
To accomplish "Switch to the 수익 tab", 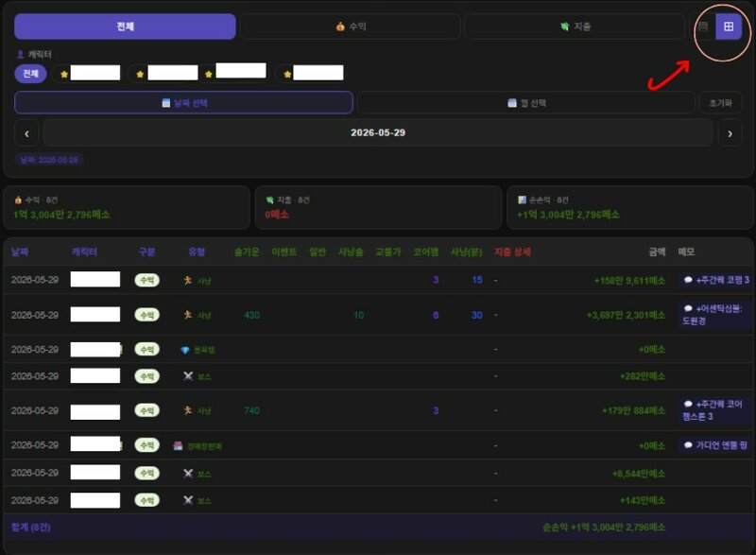I will (x=350, y=26).
